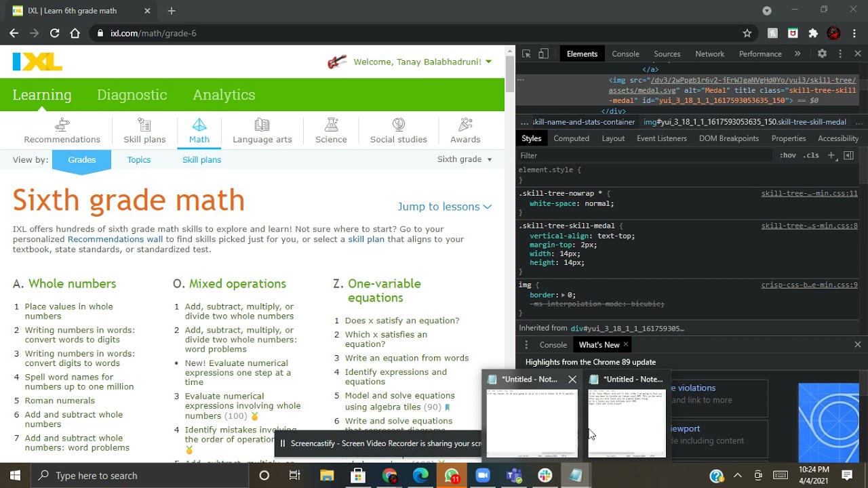Toggle the computed styles sidebar icon
Viewport: 868px width, 488px height.
[848, 155]
